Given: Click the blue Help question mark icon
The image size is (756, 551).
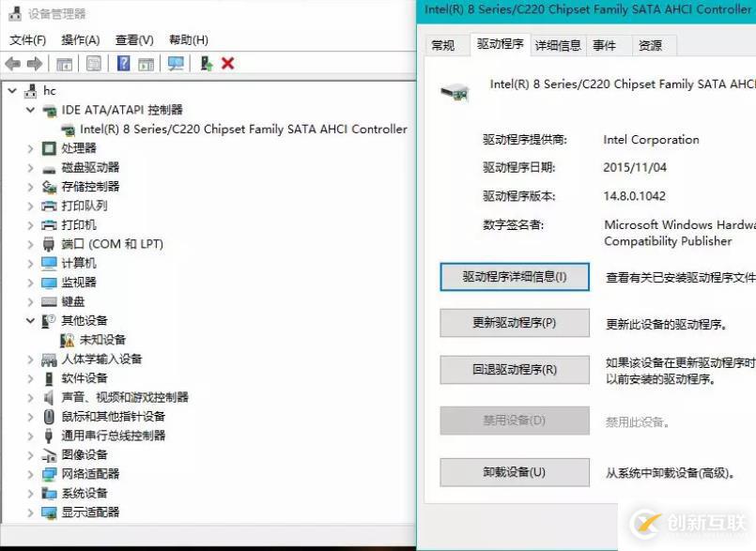Looking at the screenshot, I should (123, 63).
